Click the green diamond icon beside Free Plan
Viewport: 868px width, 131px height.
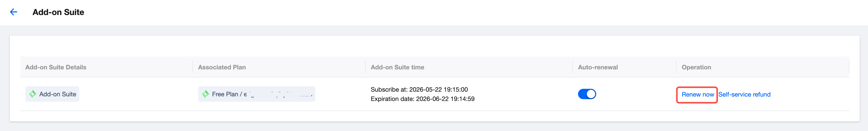tap(205, 94)
